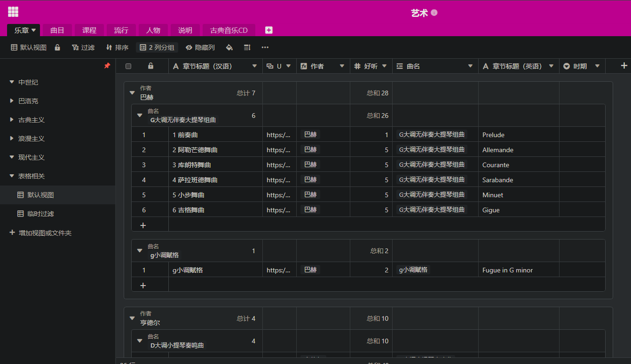Toggle the 隐藏列 hide columns option
The height and width of the screenshot is (364, 631).
pos(200,47)
